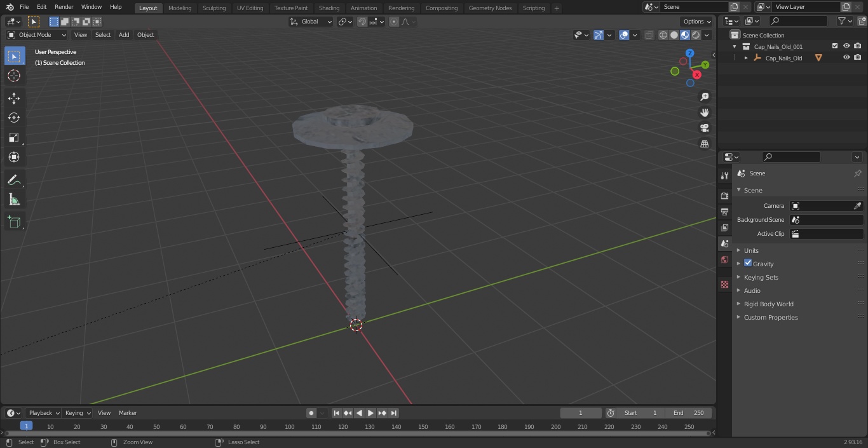Image resolution: width=868 pixels, height=448 pixels.
Task: Click the Background Scene field
Action: click(x=826, y=220)
